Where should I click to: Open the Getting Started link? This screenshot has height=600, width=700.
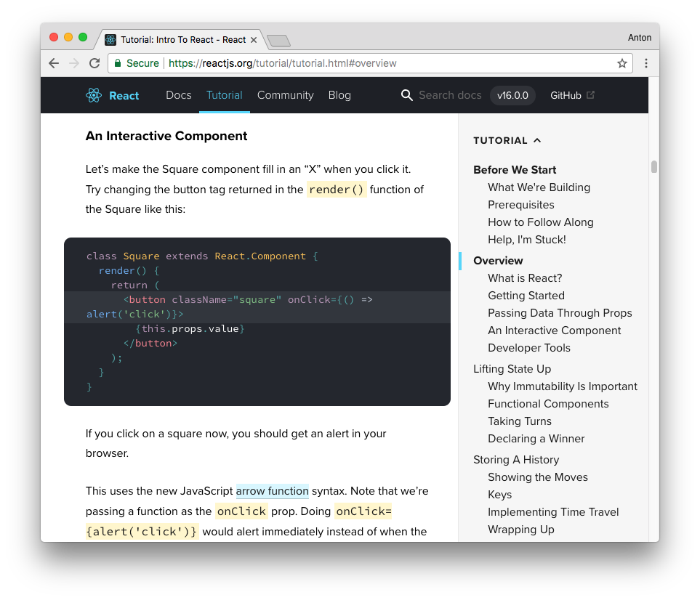pos(526,296)
